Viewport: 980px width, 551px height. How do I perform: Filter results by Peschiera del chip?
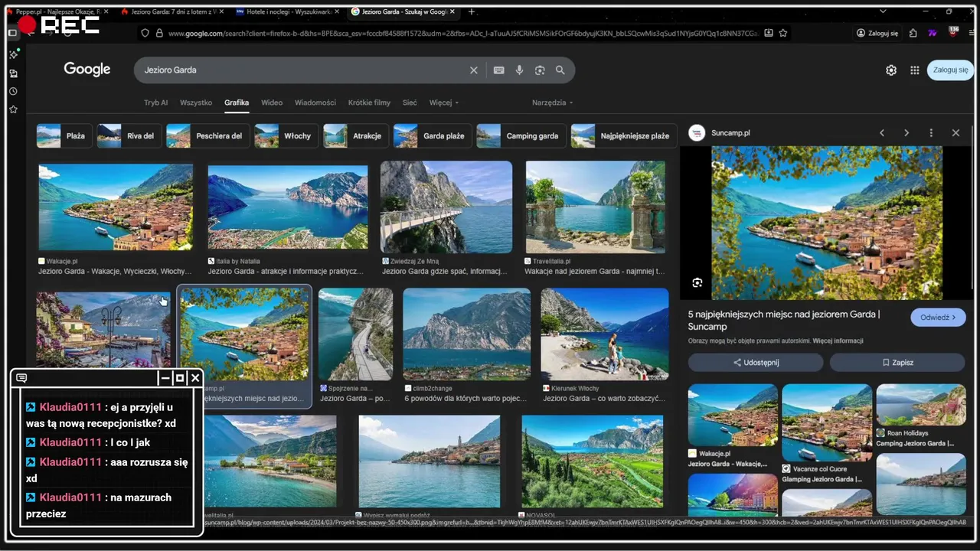(x=207, y=135)
